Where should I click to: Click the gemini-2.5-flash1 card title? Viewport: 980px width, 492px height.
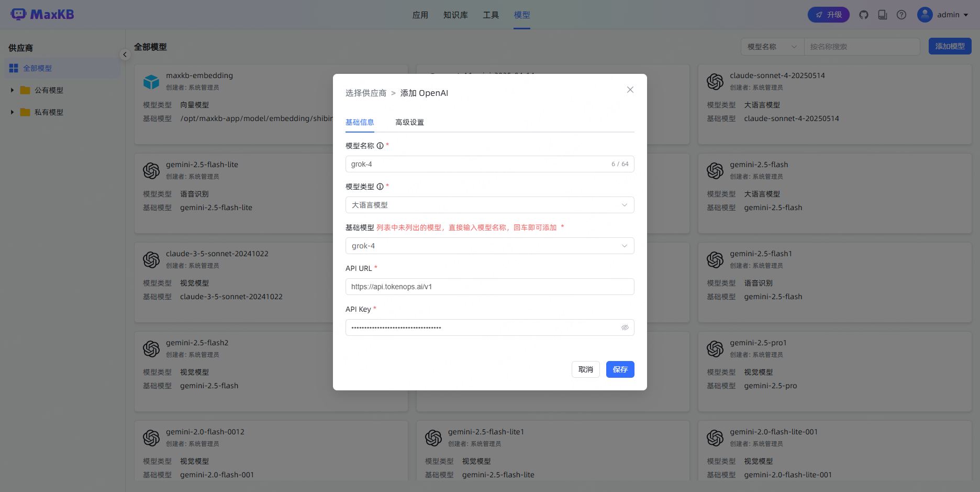pyautogui.click(x=761, y=254)
